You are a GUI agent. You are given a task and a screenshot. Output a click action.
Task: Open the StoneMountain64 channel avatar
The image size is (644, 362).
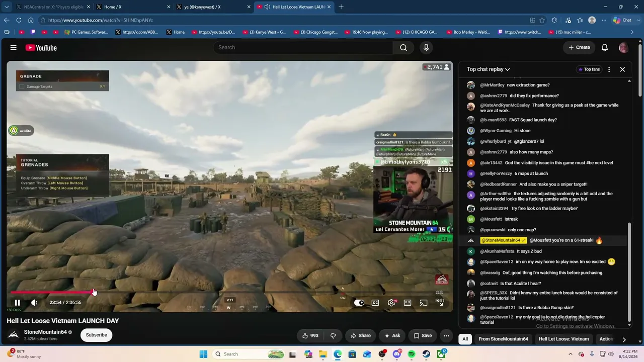click(x=14, y=335)
